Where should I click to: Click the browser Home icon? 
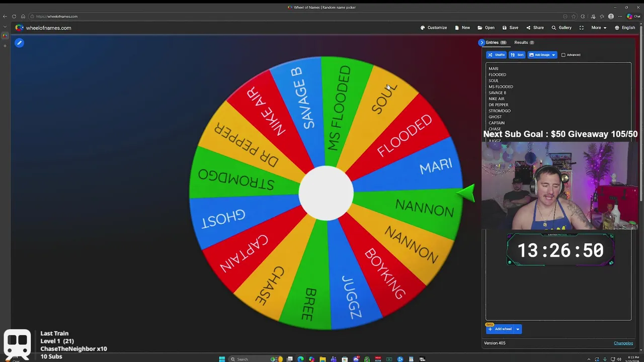point(23,16)
